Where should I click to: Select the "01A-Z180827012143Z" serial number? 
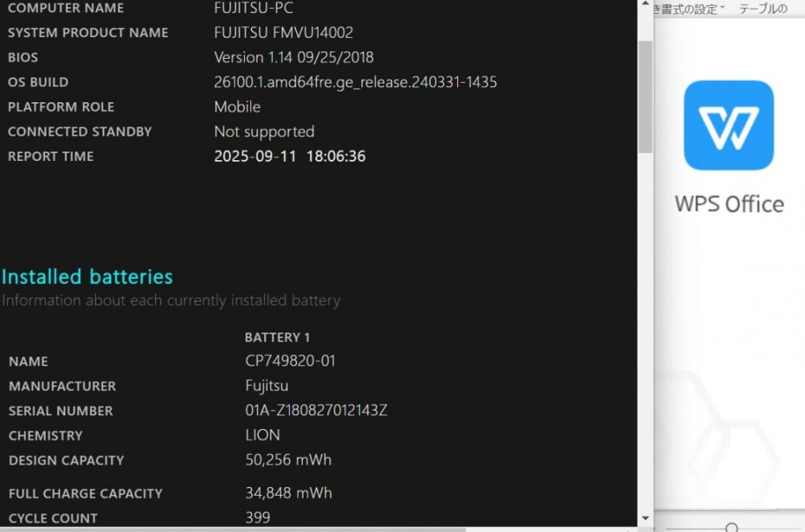click(316, 410)
